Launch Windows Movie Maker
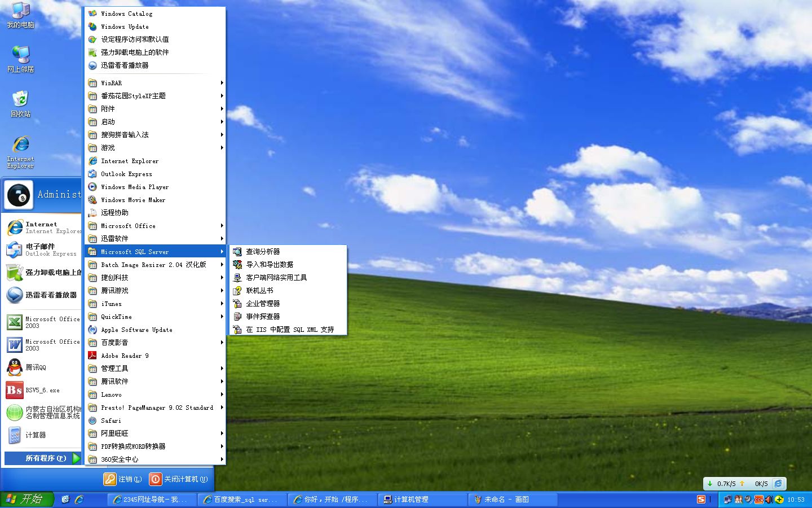Image resolution: width=812 pixels, height=508 pixels. (x=155, y=200)
